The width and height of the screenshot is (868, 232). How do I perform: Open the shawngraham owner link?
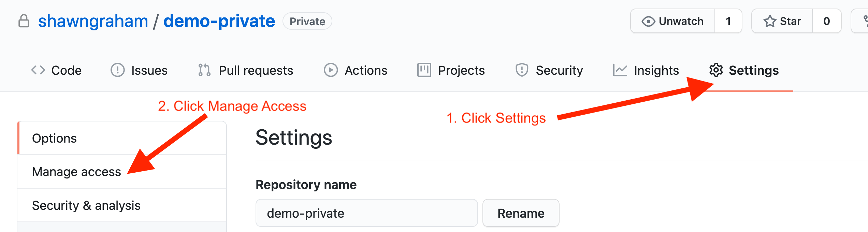click(x=93, y=21)
